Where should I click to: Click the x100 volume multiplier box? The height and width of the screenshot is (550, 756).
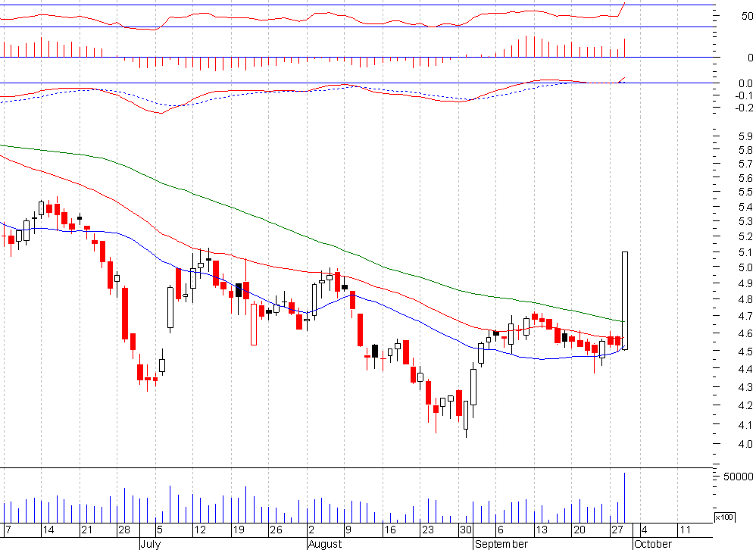[723, 517]
